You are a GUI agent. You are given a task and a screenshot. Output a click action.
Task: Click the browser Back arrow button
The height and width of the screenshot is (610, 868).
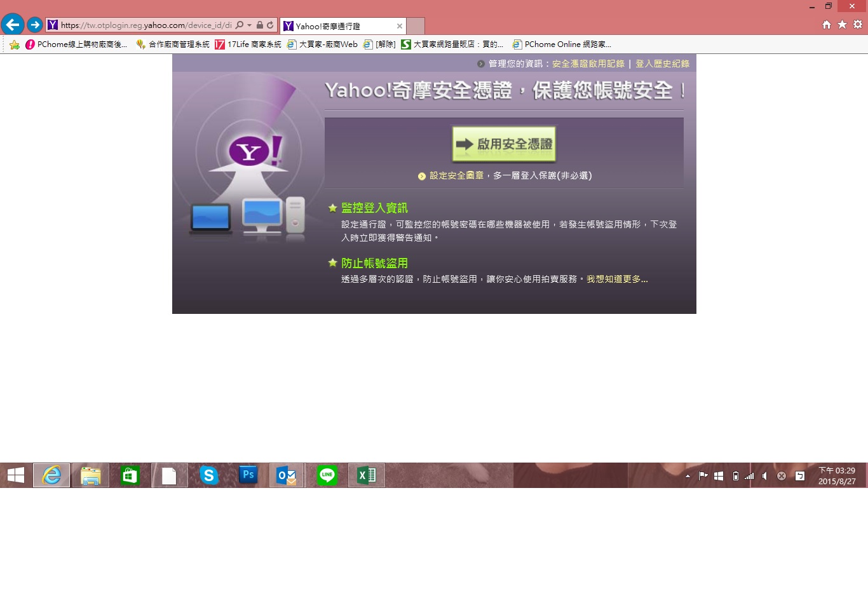click(13, 25)
